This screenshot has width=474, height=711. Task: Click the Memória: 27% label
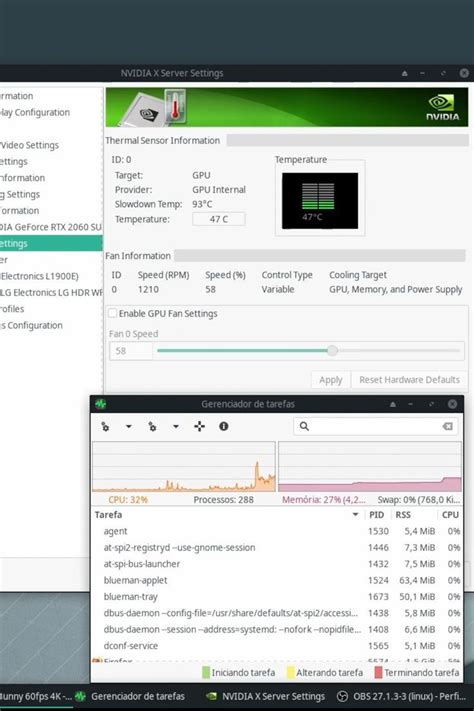point(324,500)
